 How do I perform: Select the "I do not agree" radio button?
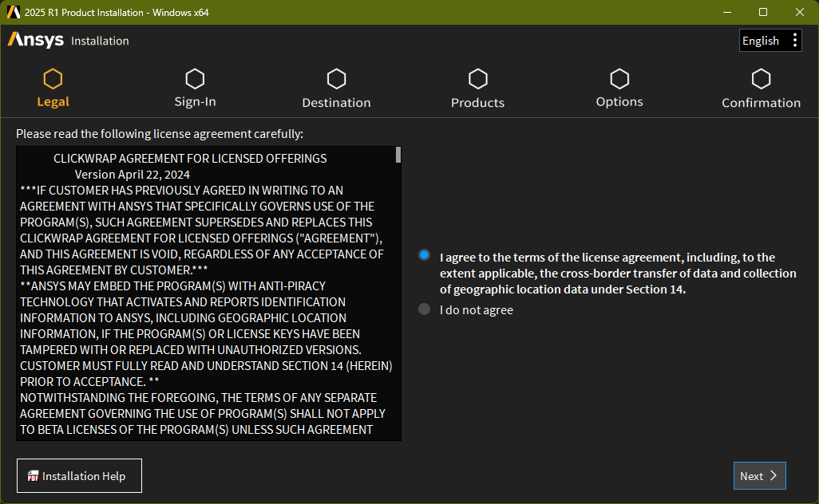(425, 309)
